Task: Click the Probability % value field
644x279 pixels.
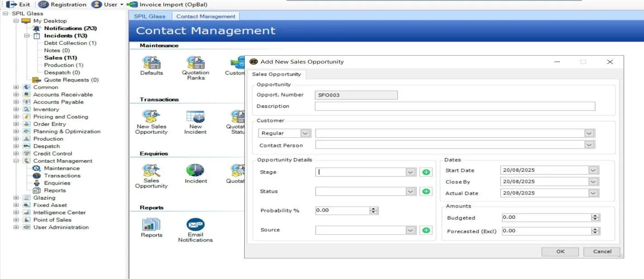Action: (342, 211)
